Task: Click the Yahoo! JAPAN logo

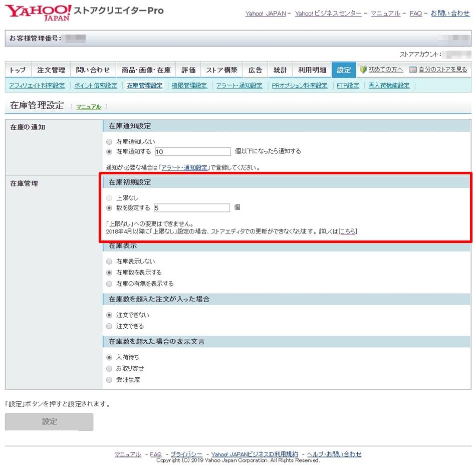Action: [38, 13]
